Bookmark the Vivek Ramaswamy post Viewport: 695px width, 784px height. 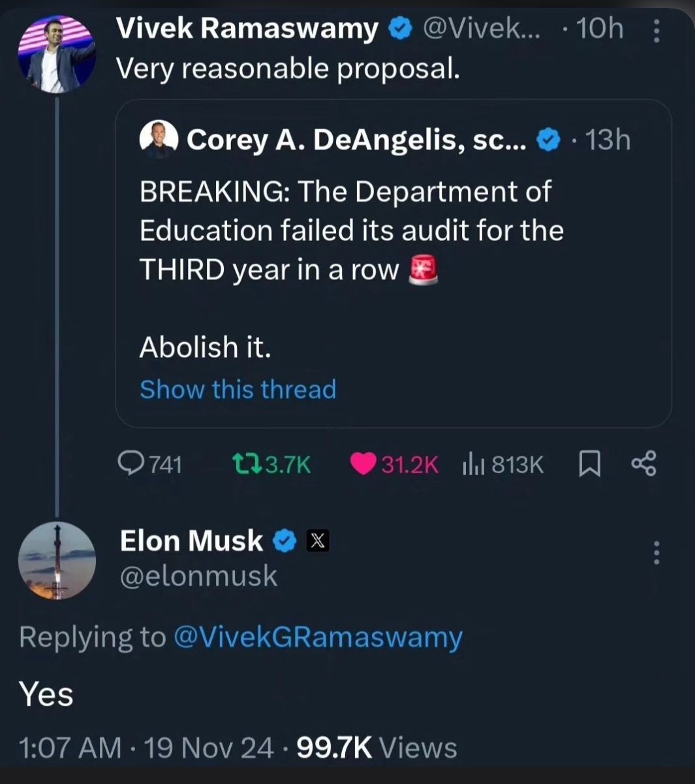(x=589, y=464)
